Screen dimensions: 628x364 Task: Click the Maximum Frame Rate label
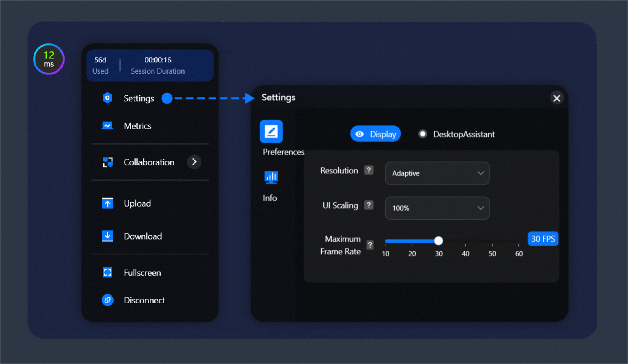tap(340, 245)
